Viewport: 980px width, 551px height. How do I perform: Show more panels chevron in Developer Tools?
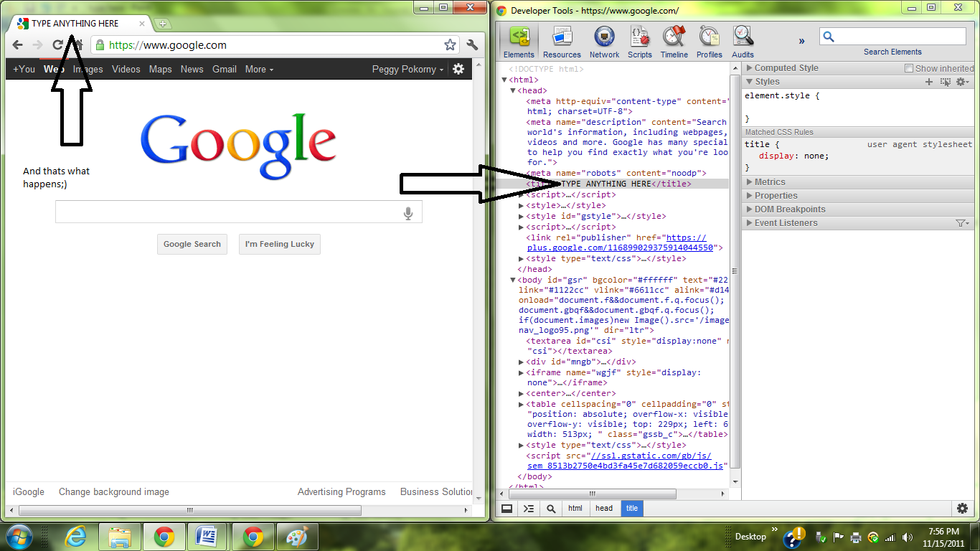[x=802, y=42]
